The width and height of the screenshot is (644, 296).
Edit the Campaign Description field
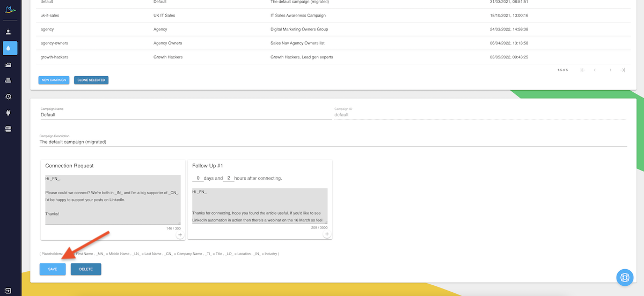pos(333,142)
